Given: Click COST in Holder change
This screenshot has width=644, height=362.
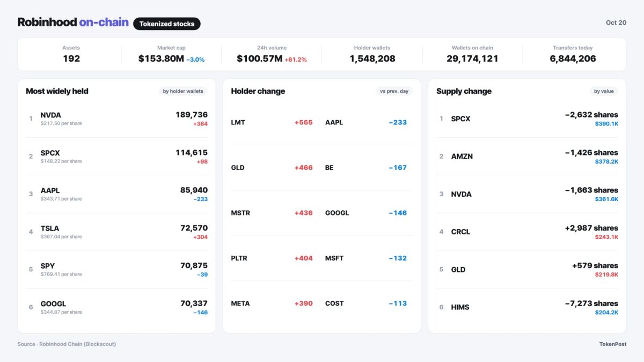Looking at the screenshot, I should tap(334, 303).
